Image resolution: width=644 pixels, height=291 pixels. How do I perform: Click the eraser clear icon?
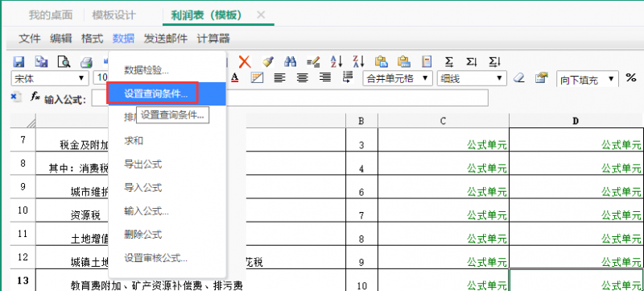pos(519,77)
